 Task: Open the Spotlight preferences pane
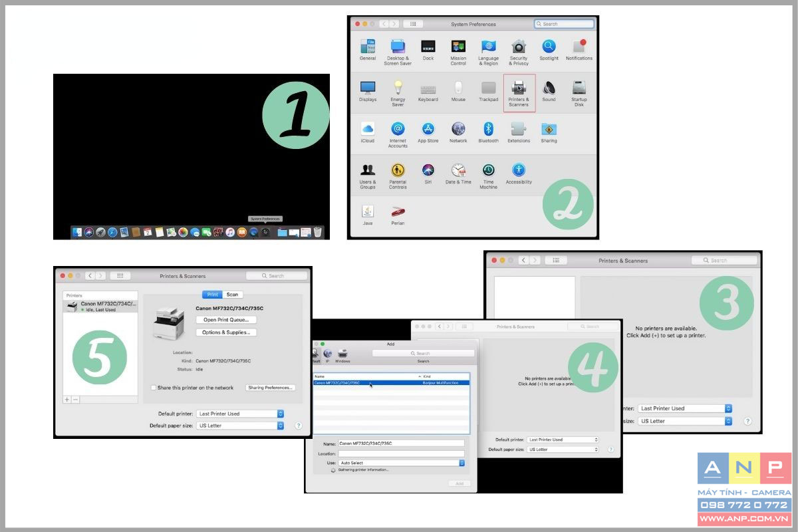tap(549, 50)
